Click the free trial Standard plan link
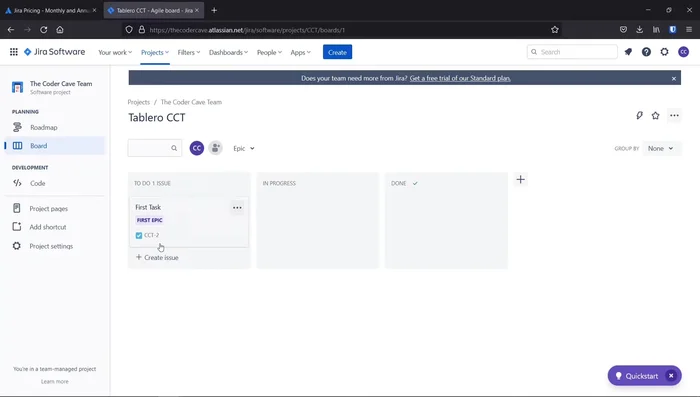700x397 pixels. 460,78
